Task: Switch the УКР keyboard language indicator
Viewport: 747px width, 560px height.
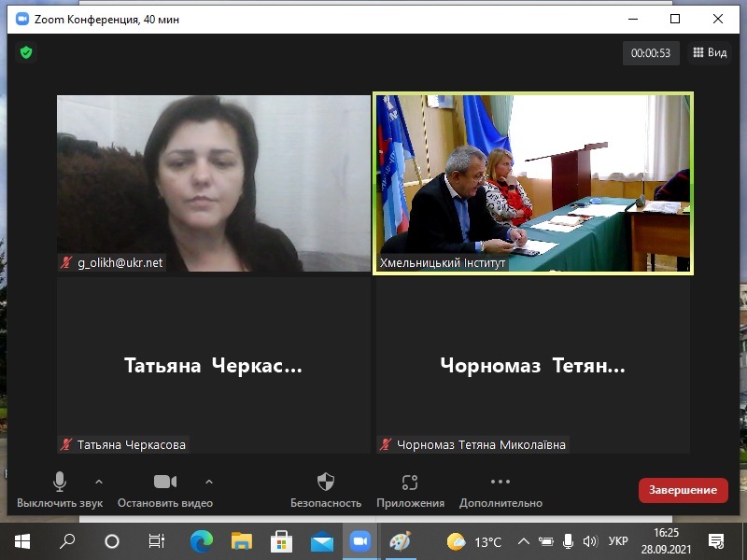Action: pyautogui.click(x=618, y=541)
